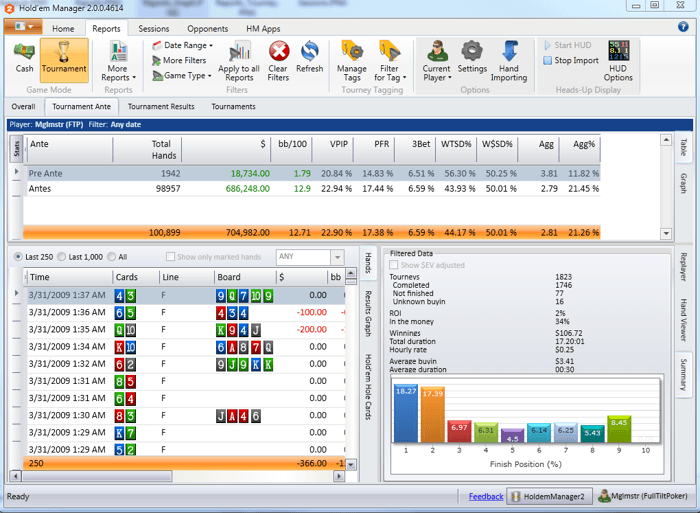Open Summary side tab
This screenshot has height=513, width=700.
(683, 374)
